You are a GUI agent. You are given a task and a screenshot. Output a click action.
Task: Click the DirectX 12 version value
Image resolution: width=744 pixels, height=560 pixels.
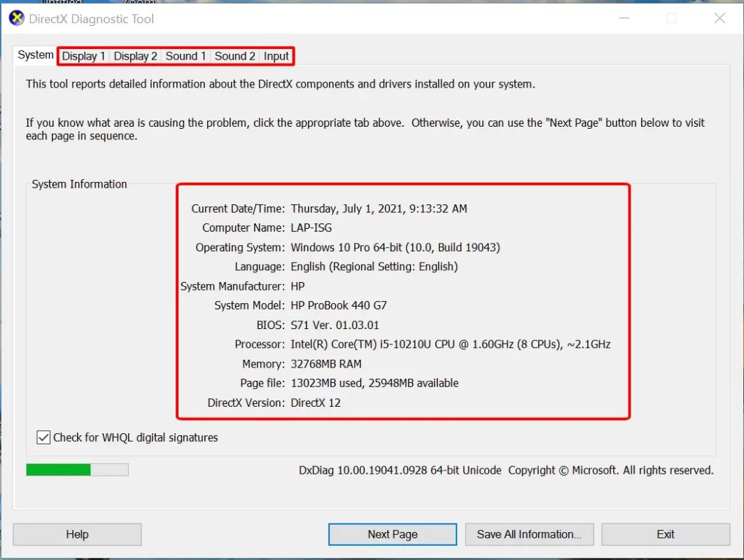316,403
